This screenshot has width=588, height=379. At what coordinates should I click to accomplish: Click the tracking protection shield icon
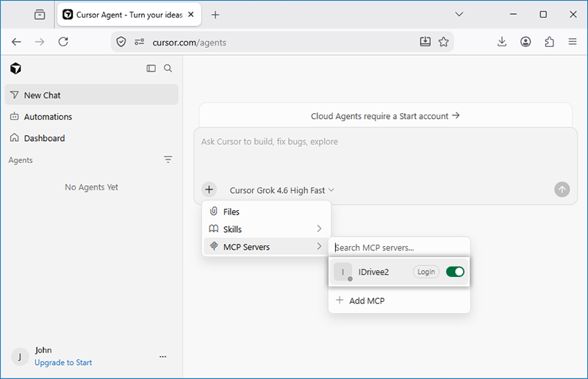coord(121,42)
